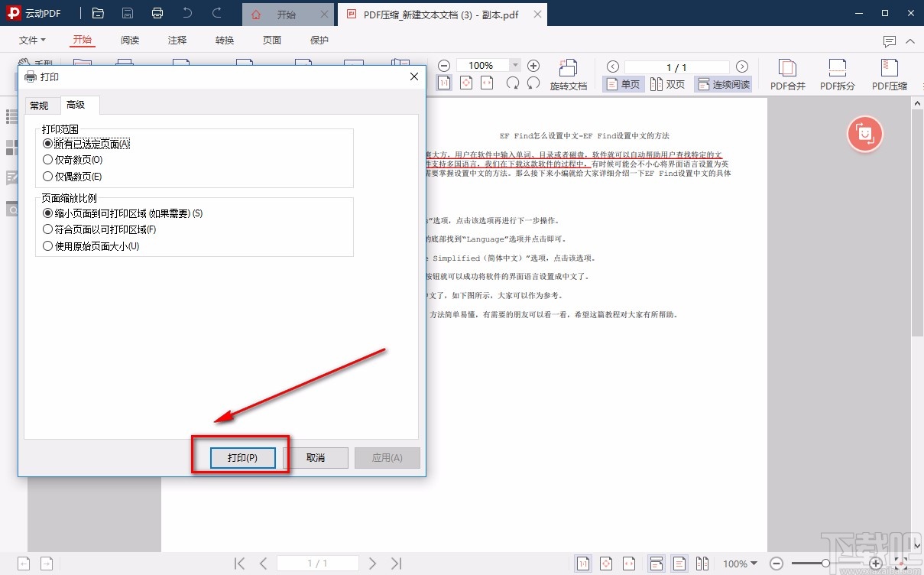
Task: Click the zoom out minus icon in ribbon
Action: click(x=444, y=66)
